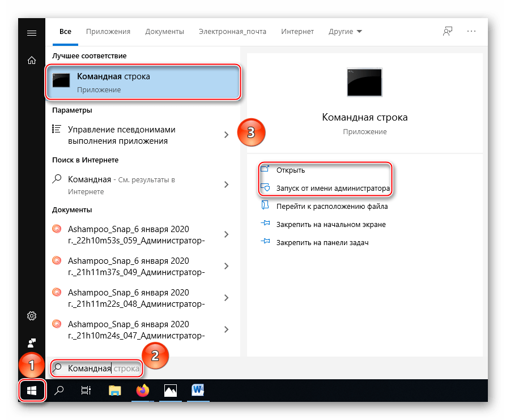Open Word from the taskbar
This screenshot has width=506, height=420.
coord(198,391)
